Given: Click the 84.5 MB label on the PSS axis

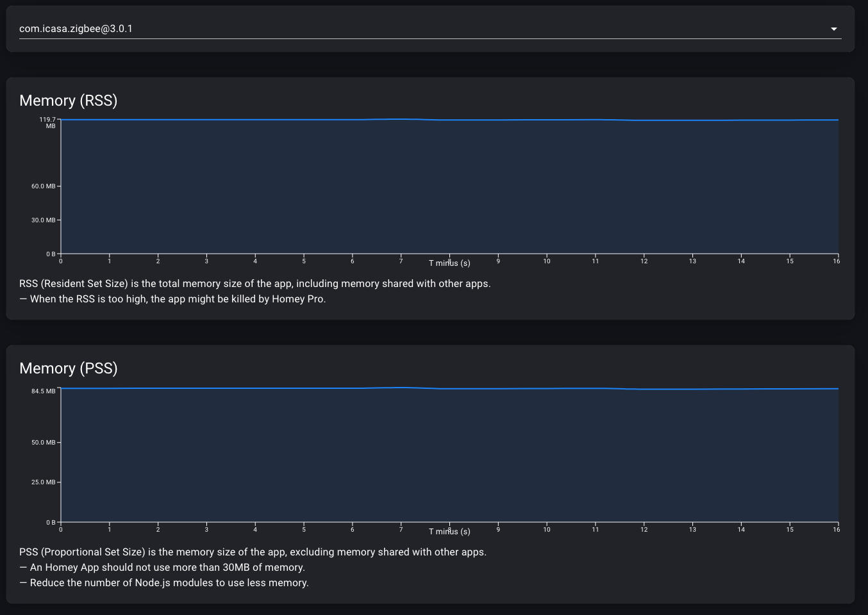Looking at the screenshot, I should point(44,391).
